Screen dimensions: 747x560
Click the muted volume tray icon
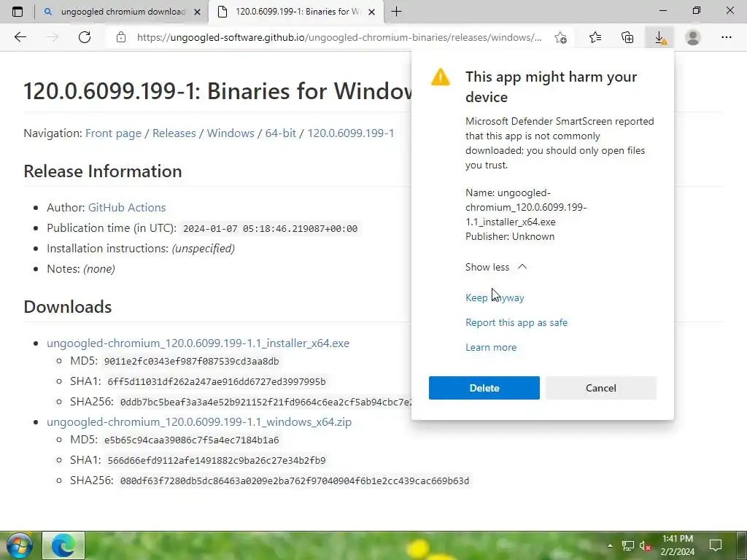(x=646, y=545)
